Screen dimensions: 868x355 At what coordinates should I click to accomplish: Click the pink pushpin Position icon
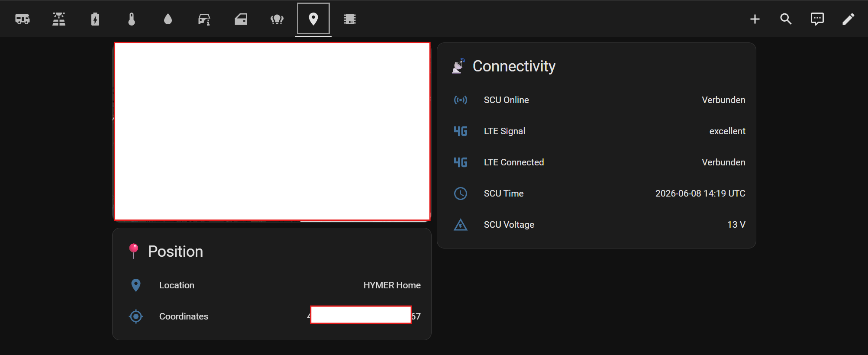(x=134, y=251)
